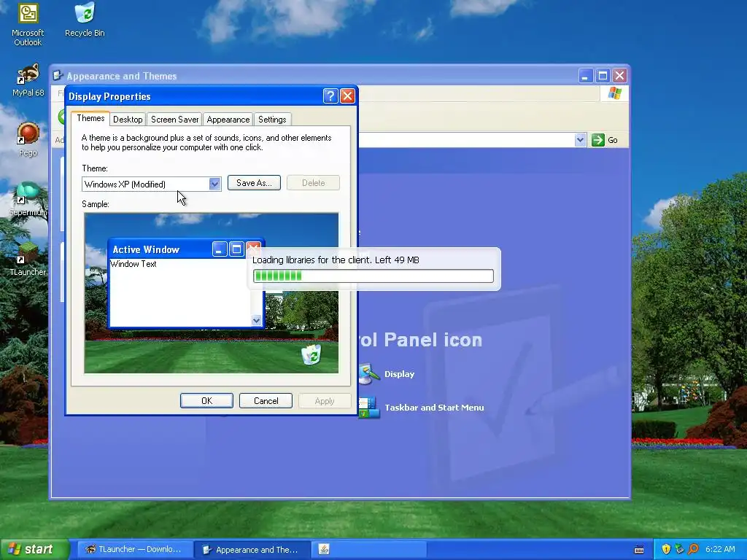Switch to the Desktop tab
Screen dimensions: 747x560
(x=128, y=120)
